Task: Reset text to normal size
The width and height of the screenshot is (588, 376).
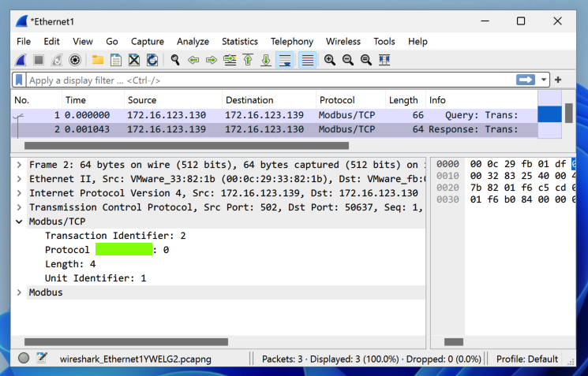Action: pos(366,60)
